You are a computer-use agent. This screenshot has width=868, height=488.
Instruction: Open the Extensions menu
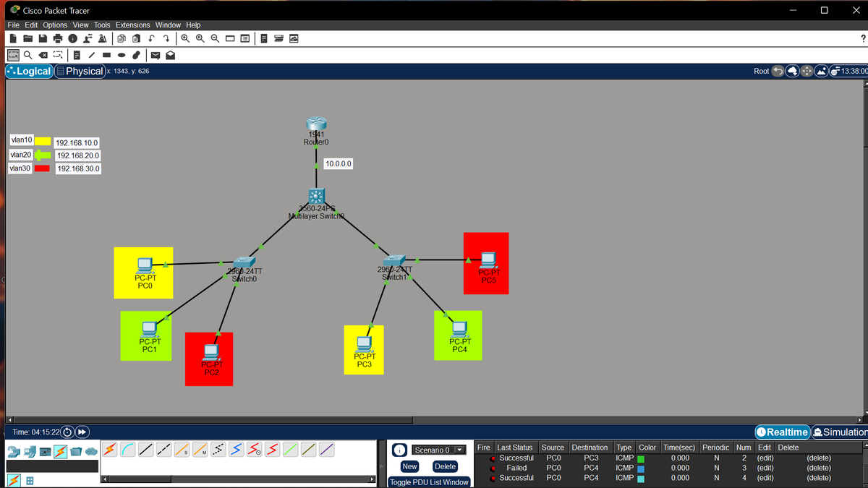(x=133, y=25)
